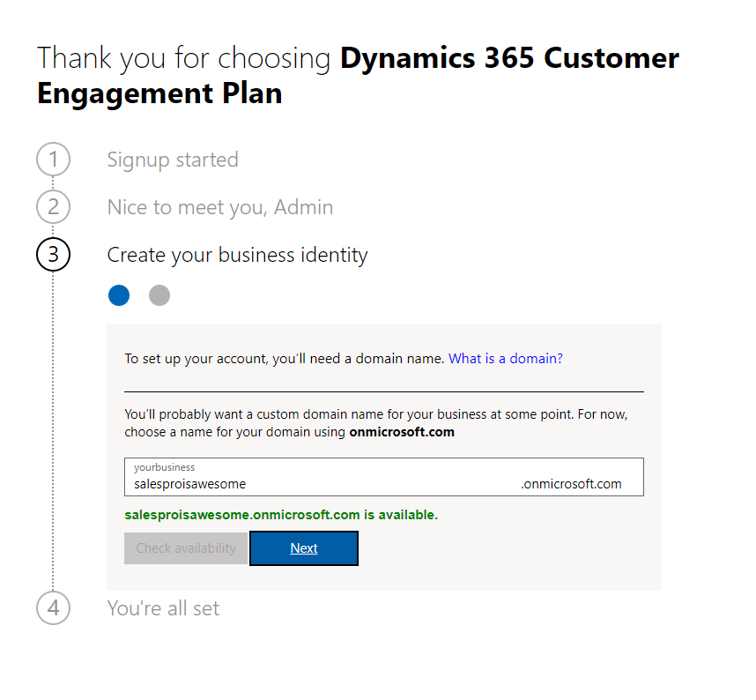Click the step 4 circle icon
Viewport: 756px width, 700px height.
[53, 608]
